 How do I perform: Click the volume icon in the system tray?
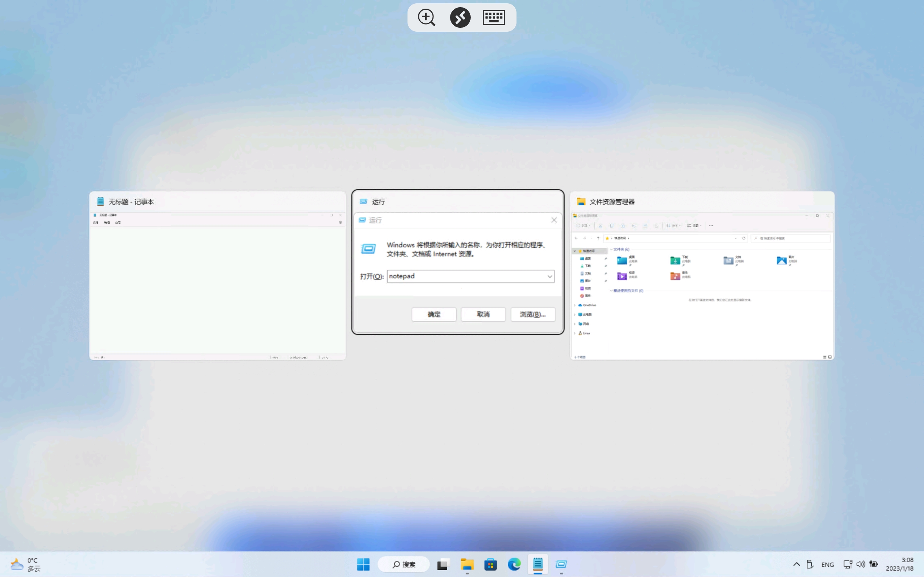(x=860, y=564)
